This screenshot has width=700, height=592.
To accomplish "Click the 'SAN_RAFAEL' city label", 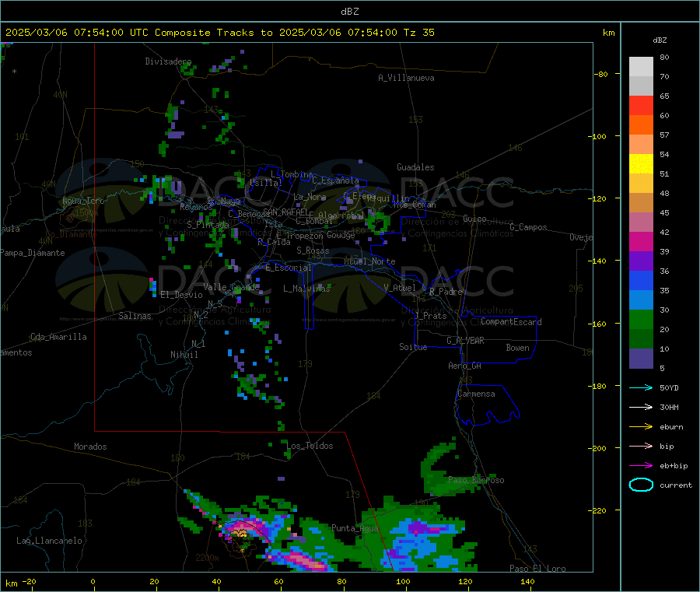I will 285,212.
